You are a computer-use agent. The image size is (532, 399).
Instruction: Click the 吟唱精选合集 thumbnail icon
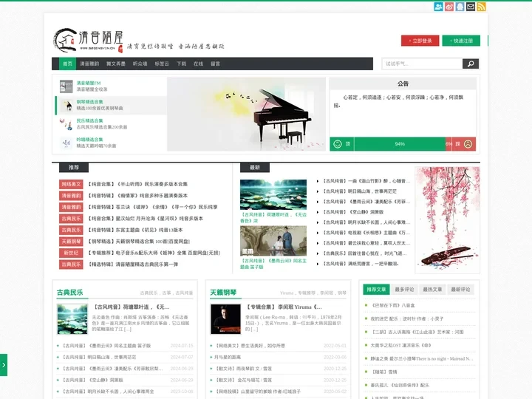click(x=66, y=143)
